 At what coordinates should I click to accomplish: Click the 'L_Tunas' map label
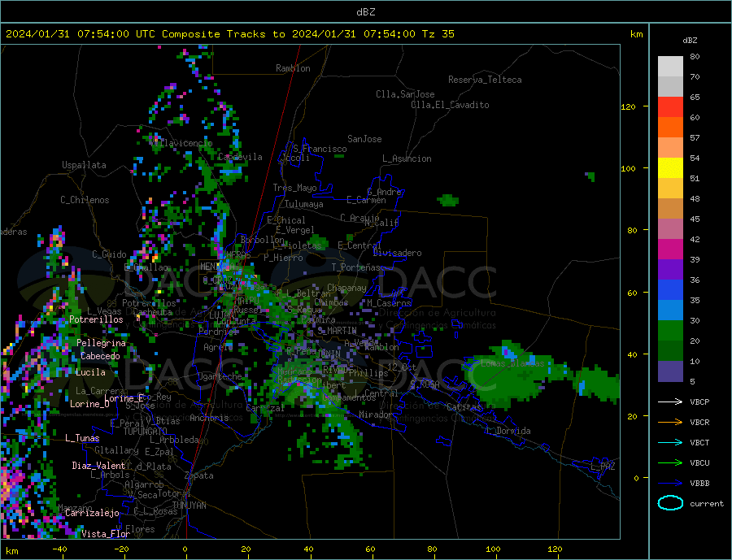coord(82,438)
